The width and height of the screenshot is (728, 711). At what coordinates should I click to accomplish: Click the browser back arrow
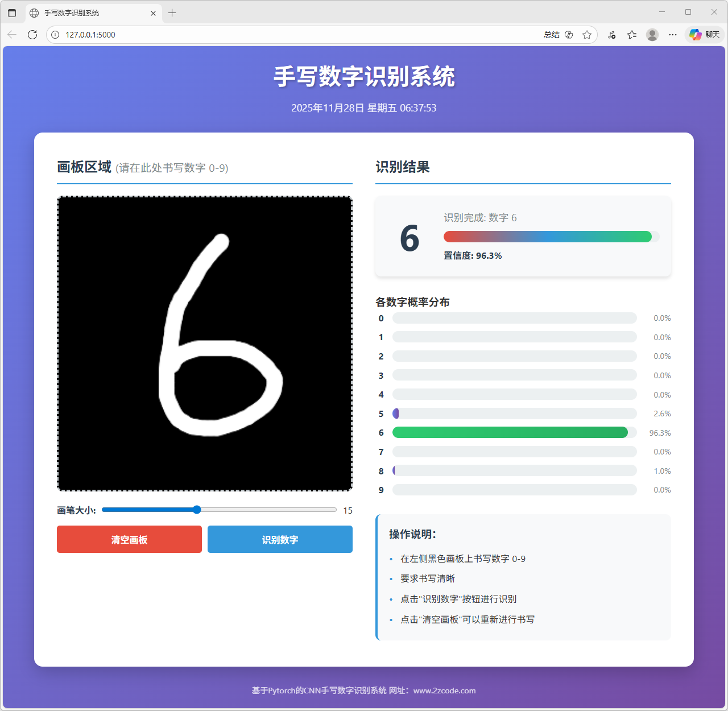[x=12, y=35]
